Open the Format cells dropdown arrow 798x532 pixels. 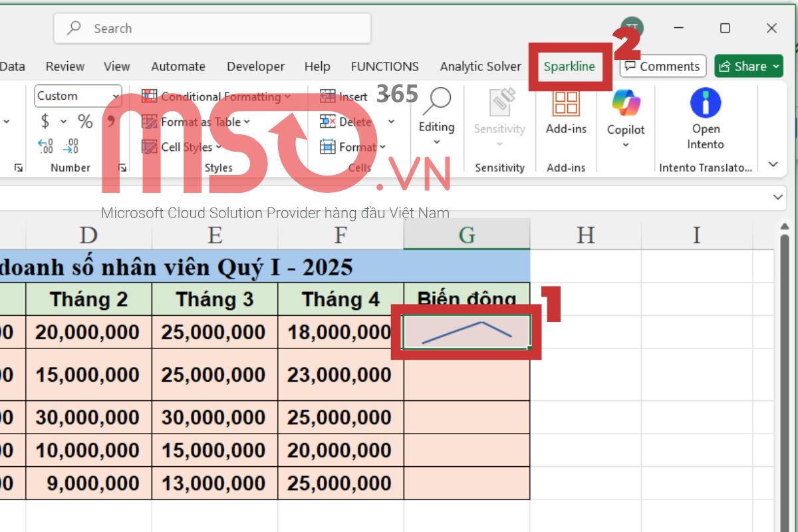point(382,148)
